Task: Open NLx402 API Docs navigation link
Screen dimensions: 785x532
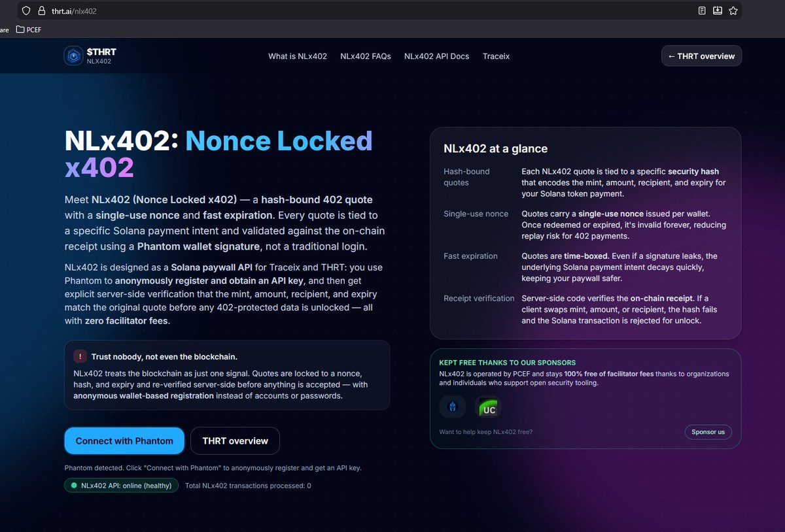Action: (x=436, y=56)
